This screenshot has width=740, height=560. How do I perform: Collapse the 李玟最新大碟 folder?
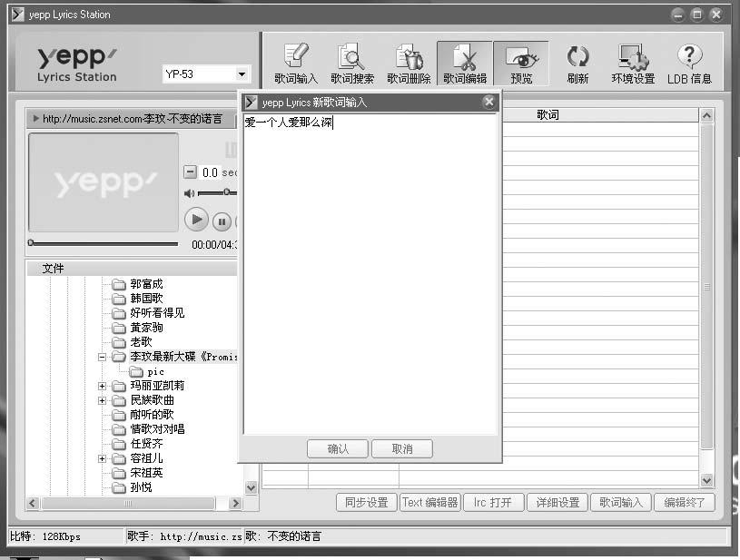pos(102,357)
